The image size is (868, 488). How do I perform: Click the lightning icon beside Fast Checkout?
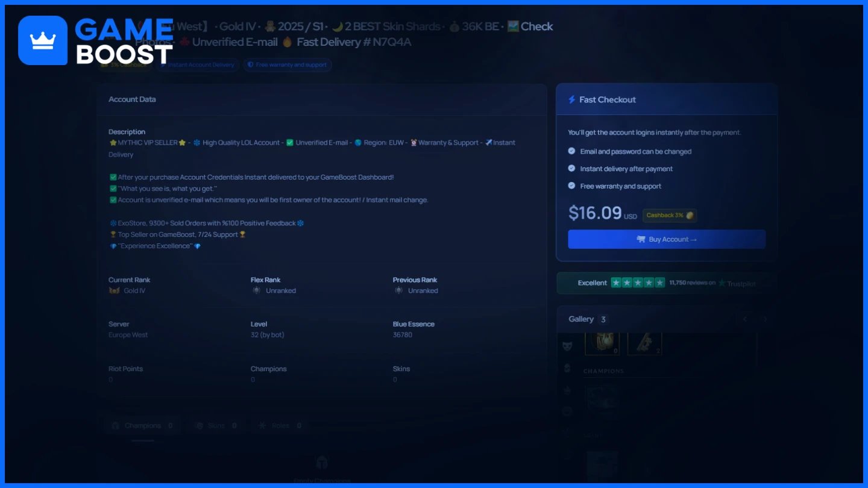pyautogui.click(x=572, y=99)
